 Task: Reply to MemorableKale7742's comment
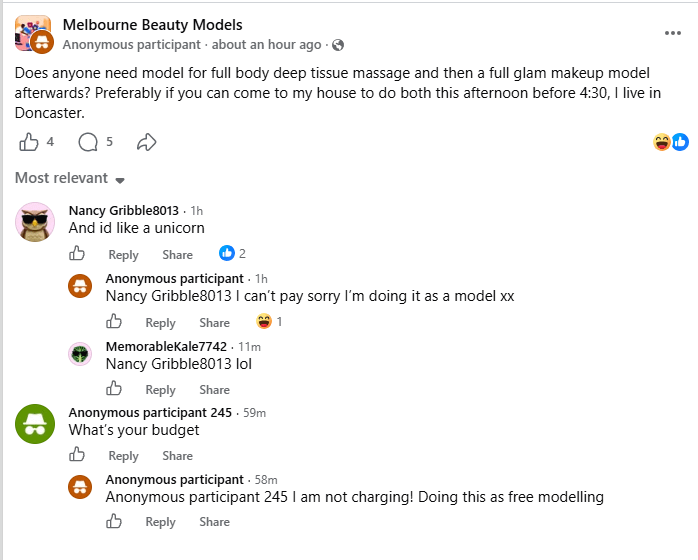click(x=160, y=390)
